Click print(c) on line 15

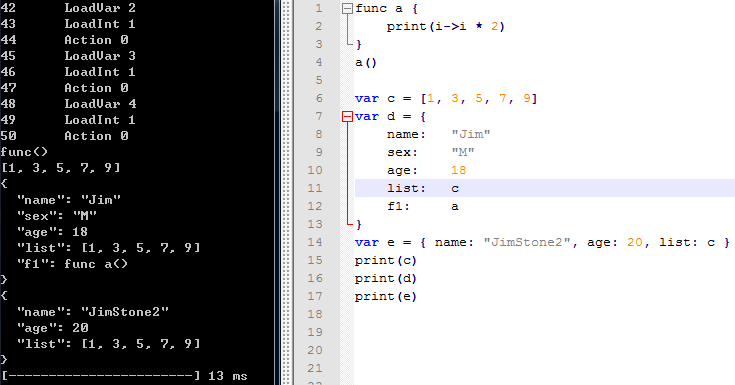point(385,260)
